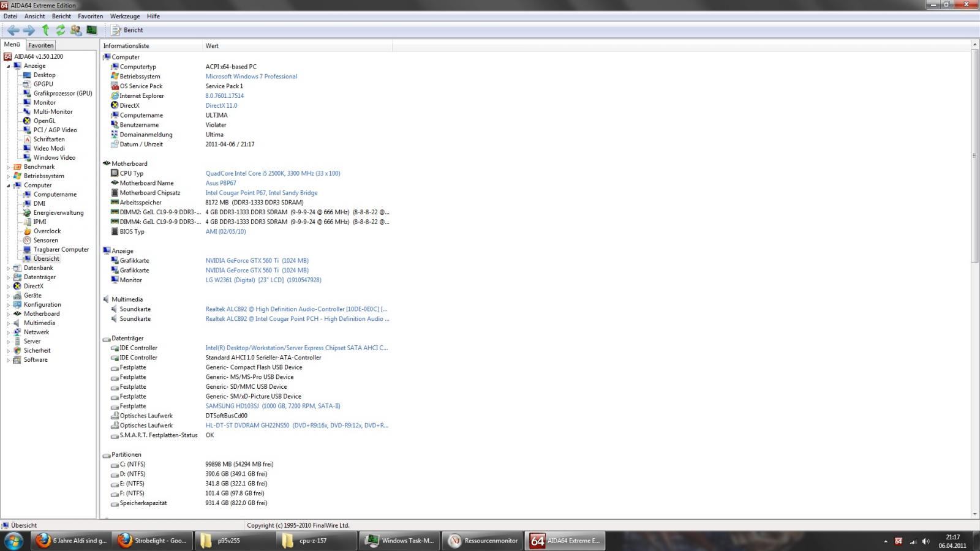Select the Schriftarten icon in the tree

[27, 140]
